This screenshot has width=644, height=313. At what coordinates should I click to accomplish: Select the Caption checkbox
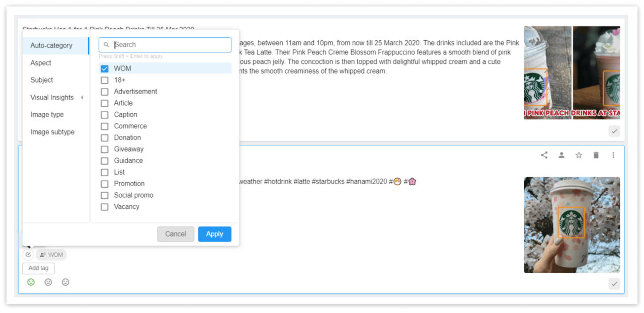pyautogui.click(x=105, y=115)
